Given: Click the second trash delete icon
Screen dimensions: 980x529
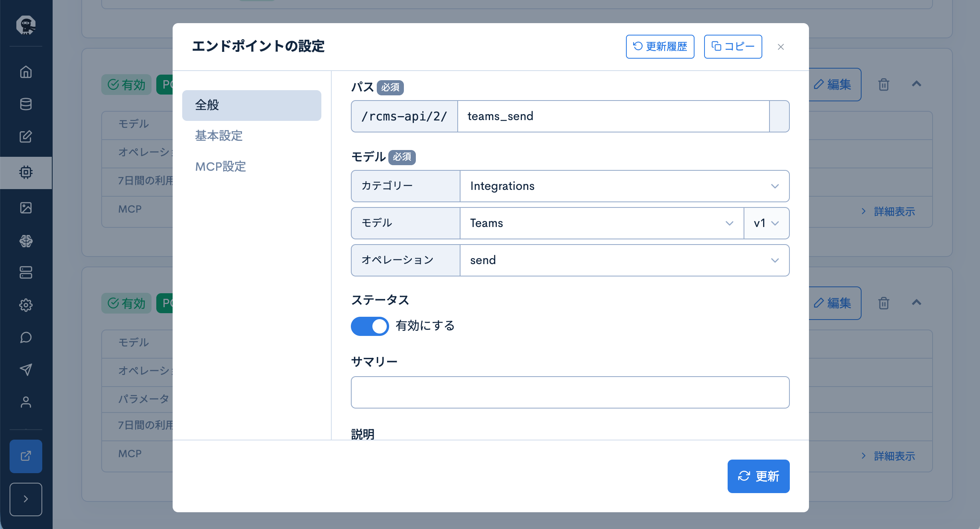Looking at the screenshot, I should coord(884,303).
